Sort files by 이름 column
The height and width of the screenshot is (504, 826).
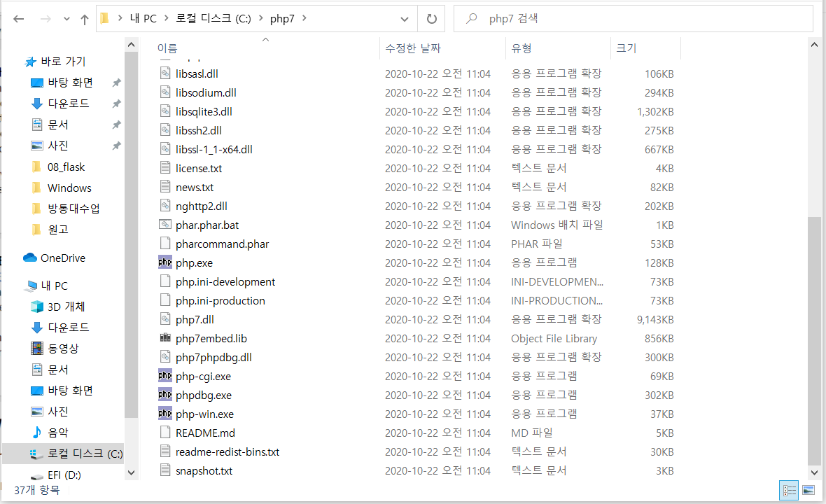tap(167, 48)
